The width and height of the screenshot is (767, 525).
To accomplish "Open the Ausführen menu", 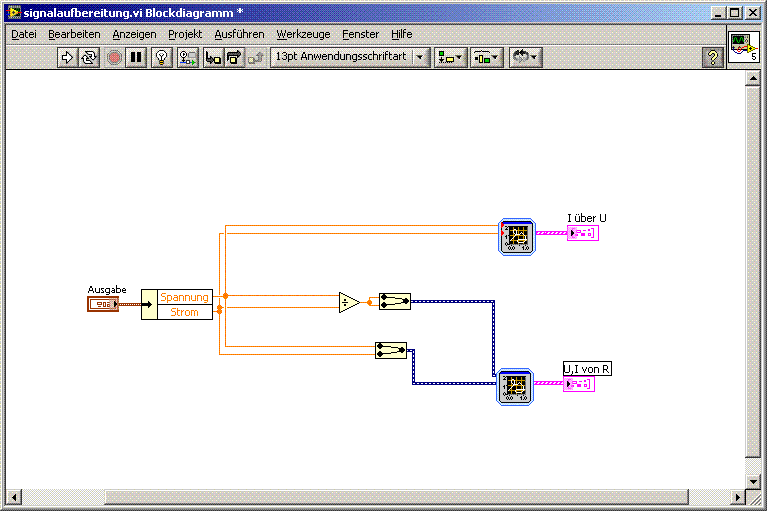I will [x=239, y=34].
